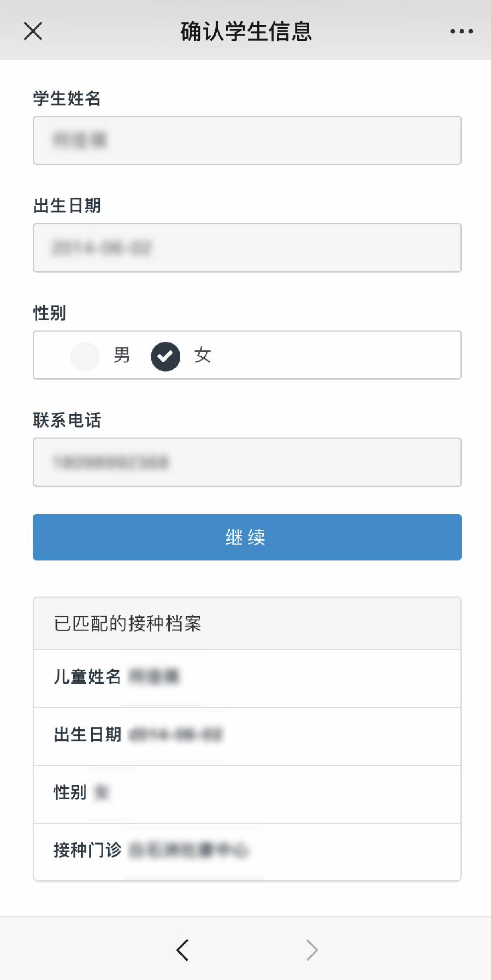Select the 儿童姓名 row in matched record

coord(247,678)
